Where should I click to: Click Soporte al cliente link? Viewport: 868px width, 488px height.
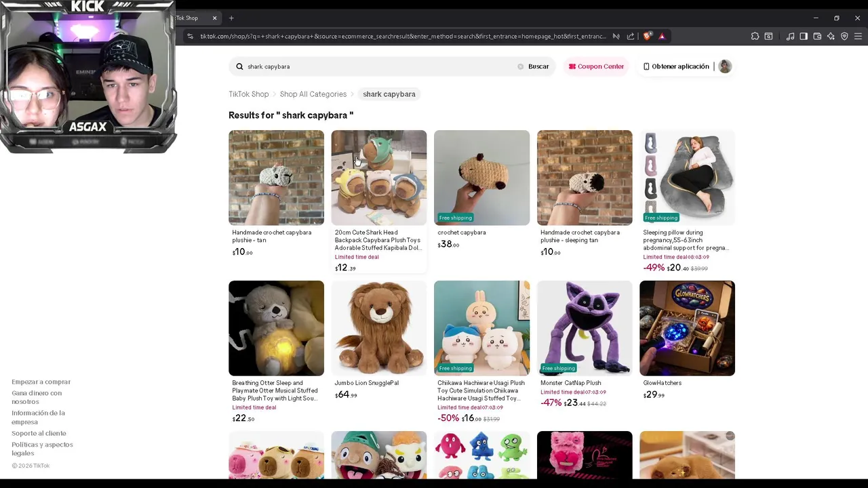click(39, 433)
